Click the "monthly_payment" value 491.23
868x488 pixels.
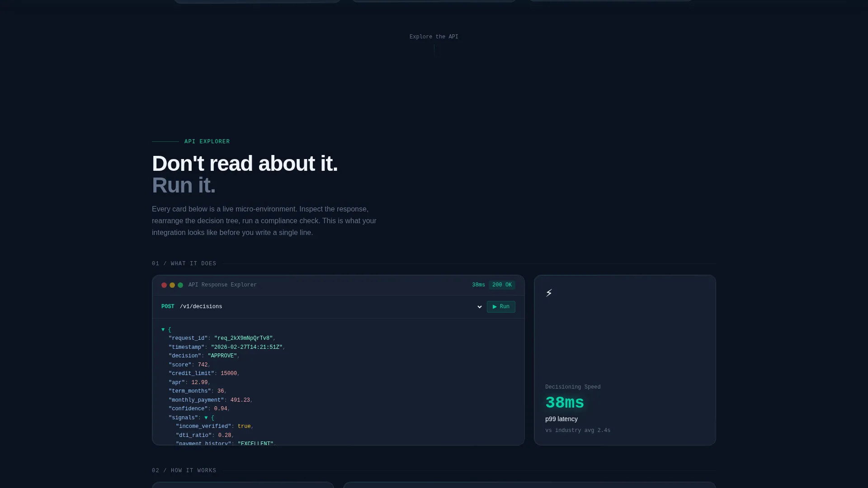(240, 400)
